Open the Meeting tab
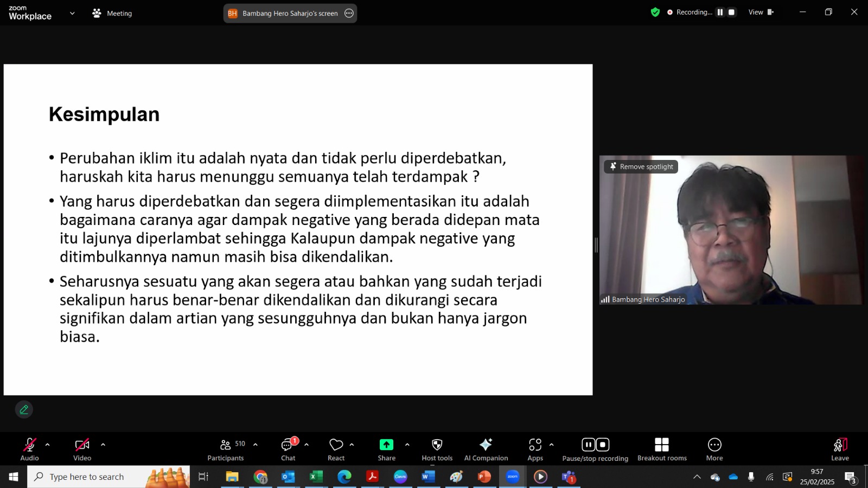Viewport: 868px width, 488px height. (x=112, y=14)
